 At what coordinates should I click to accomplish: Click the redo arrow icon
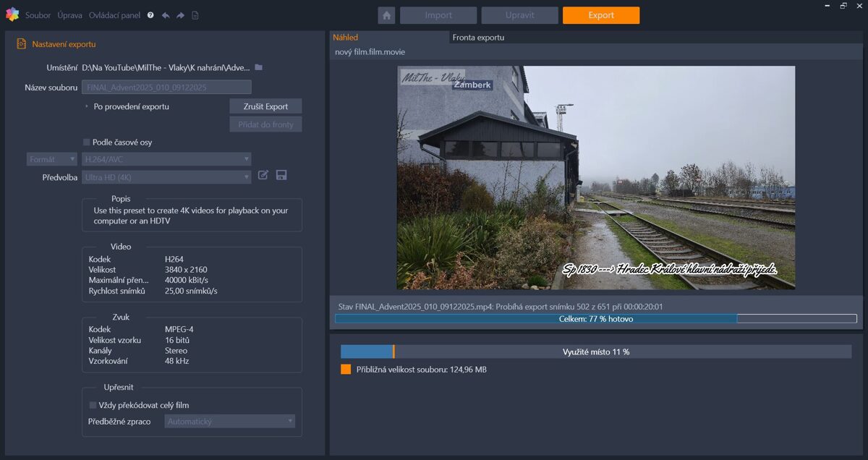click(180, 15)
